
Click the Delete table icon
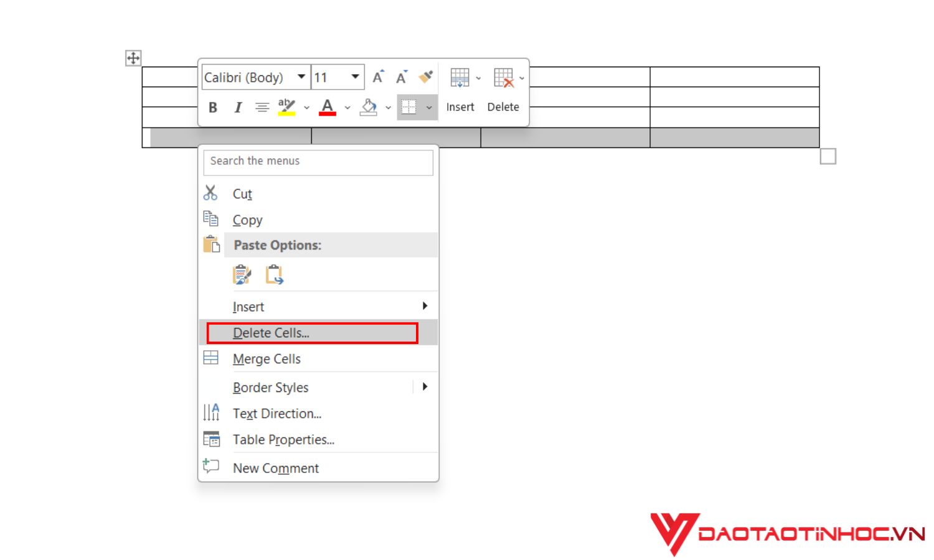coord(504,78)
